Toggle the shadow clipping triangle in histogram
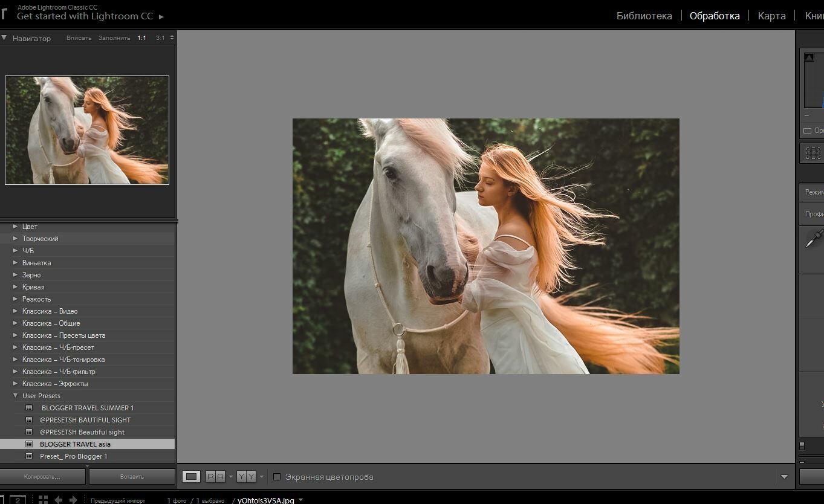Image resolution: width=824 pixels, height=504 pixels. pyautogui.click(x=809, y=57)
